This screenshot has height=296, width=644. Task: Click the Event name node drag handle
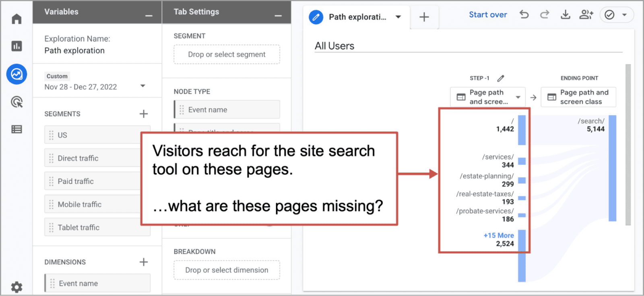pyautogui.click(x=182, y=110)
